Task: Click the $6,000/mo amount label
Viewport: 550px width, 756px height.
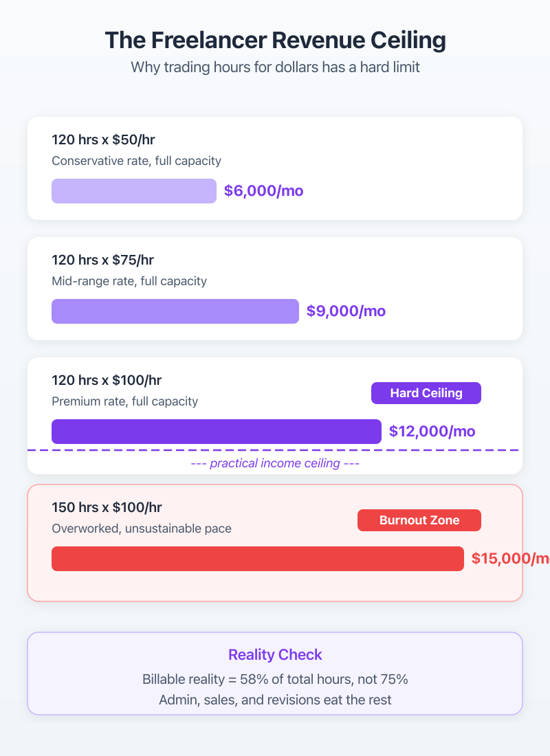Action: click(x=263, y=191)
